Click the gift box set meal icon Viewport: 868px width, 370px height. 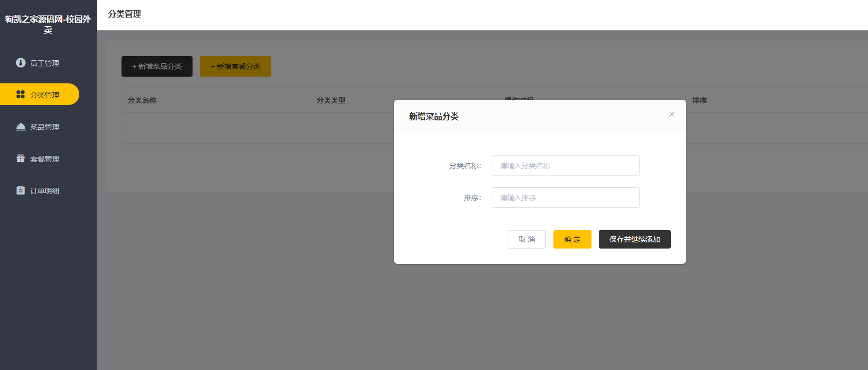(21, 158)
